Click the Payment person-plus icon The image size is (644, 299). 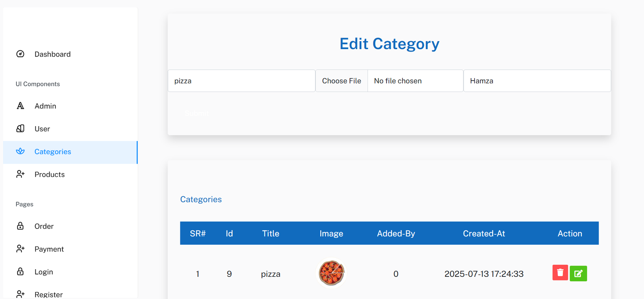point(20,249)
